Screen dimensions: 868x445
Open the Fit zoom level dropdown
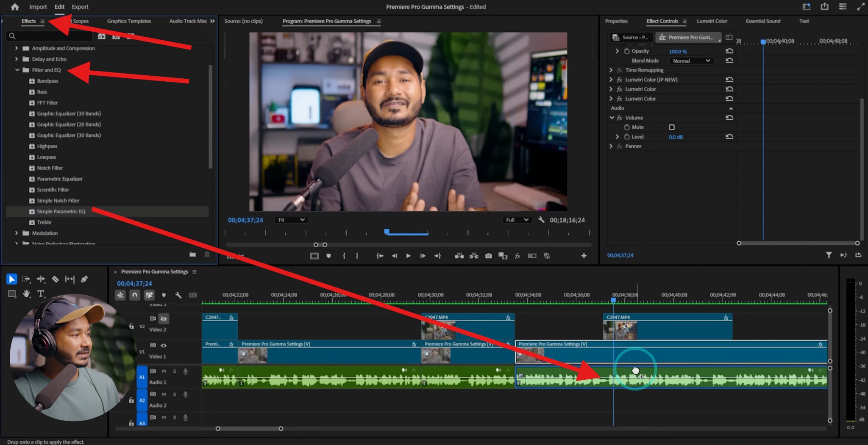291,220
